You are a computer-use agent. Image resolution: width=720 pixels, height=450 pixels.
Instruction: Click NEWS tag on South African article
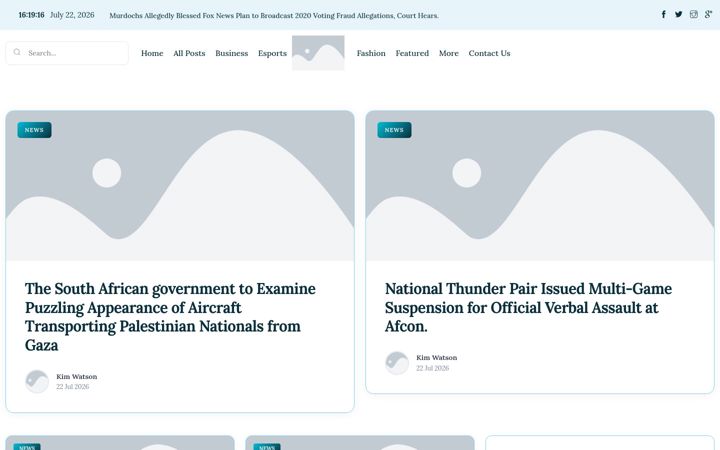[34, 130]
